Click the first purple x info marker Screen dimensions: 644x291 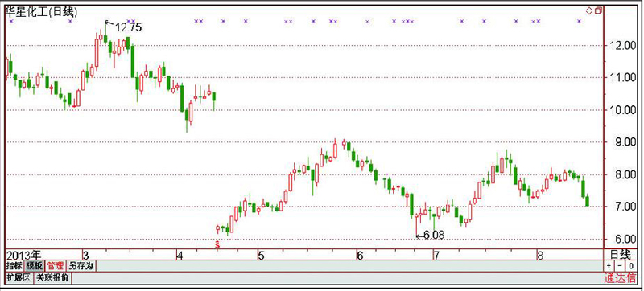[x=11, y=21]
